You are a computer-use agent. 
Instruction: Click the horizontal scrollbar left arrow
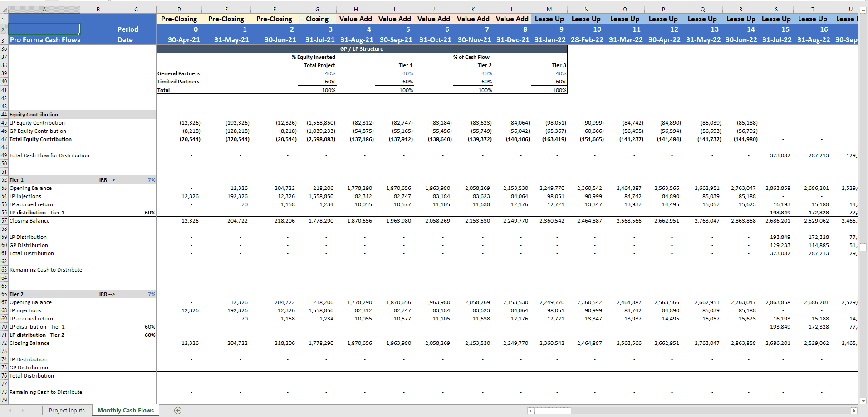tap(530, 411)
